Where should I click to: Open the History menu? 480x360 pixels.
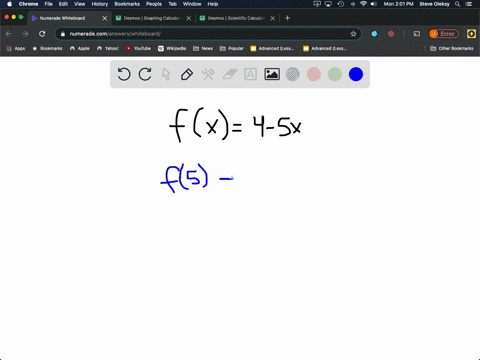[100, 4]
